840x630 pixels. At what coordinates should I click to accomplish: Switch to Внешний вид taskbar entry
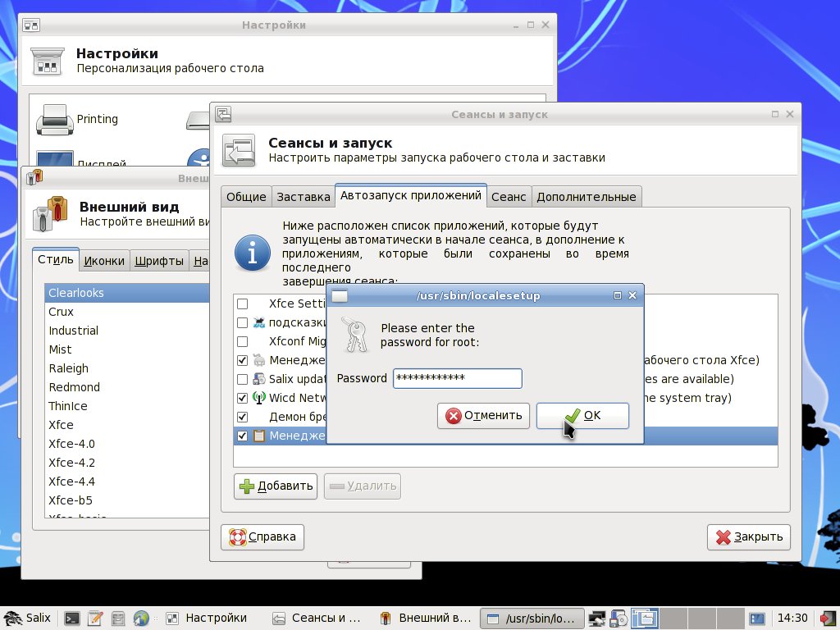426,619
